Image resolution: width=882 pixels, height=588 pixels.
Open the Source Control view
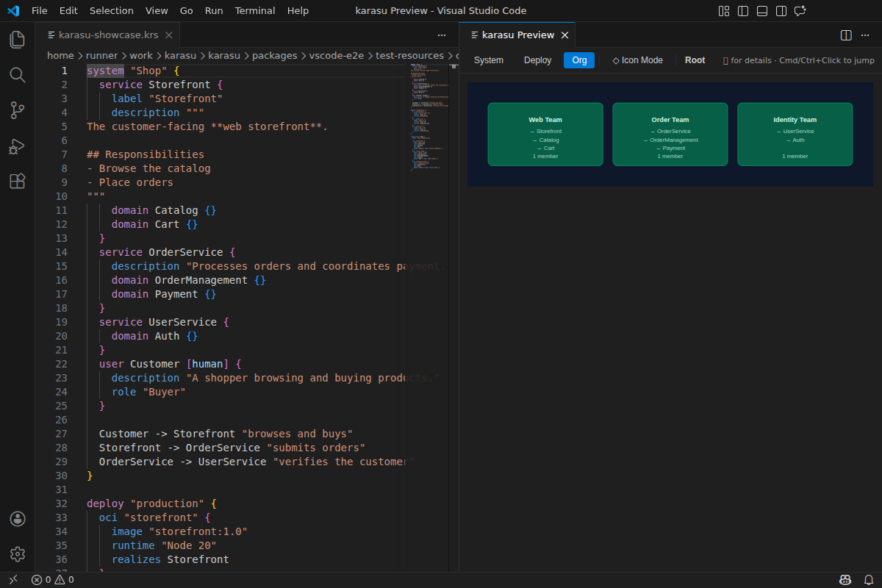click(x=18, y=110)
